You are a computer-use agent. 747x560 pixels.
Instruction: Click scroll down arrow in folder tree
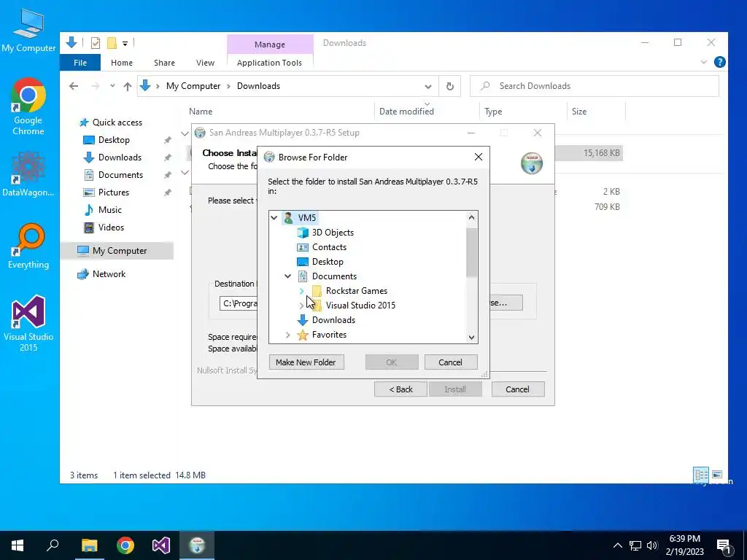pos(471,338)
